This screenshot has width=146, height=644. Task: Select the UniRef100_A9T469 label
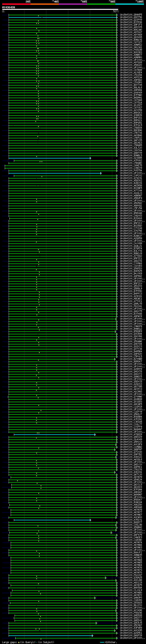[x=131, y=35]
